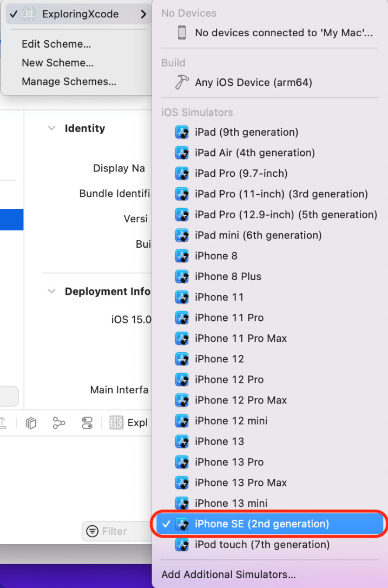
Task: Click the hammer build icon
Action: [182, 82]
